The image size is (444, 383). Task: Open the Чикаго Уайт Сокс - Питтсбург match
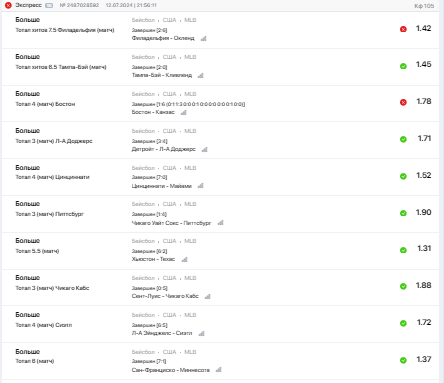pos(171,223)
